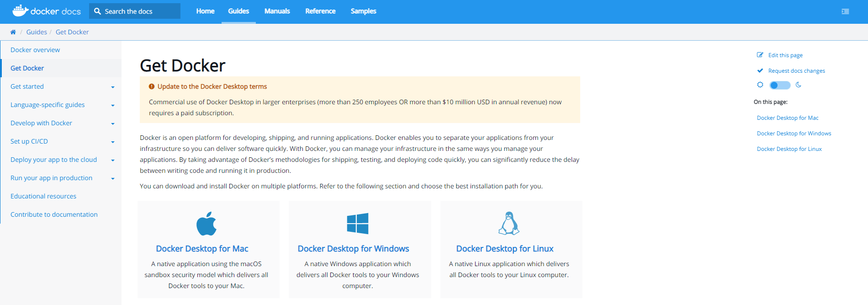
Task: Open Deploy your app to the cloud
Action: click(x=53, y=160)
